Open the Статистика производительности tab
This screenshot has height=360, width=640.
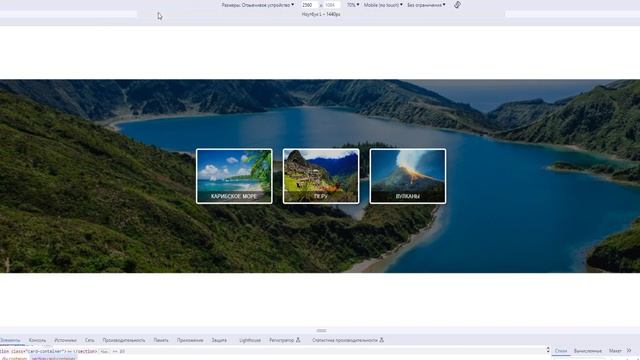348,340
